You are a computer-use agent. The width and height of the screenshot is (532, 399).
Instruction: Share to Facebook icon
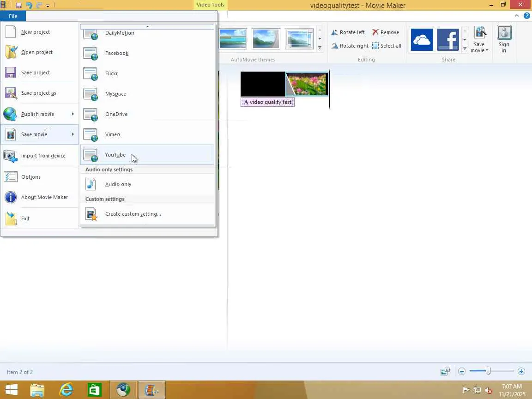448,40
